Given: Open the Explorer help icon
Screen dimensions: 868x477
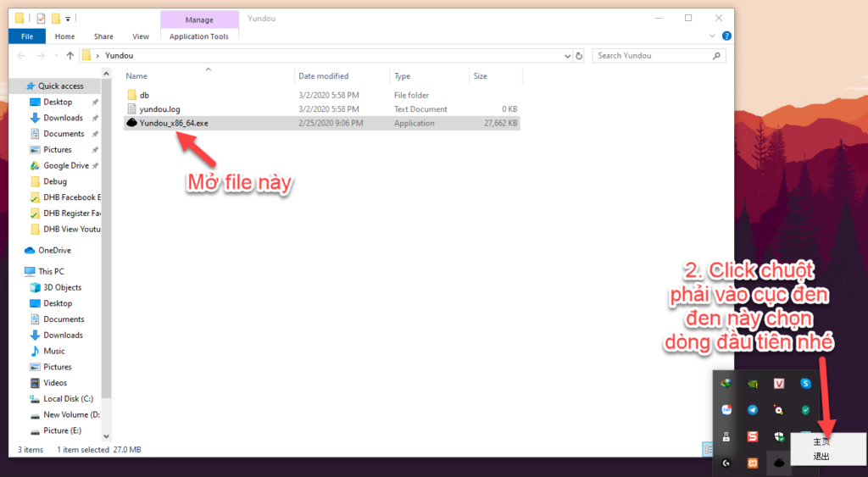Looking at the screenshot, I should [x=726, y=36].
